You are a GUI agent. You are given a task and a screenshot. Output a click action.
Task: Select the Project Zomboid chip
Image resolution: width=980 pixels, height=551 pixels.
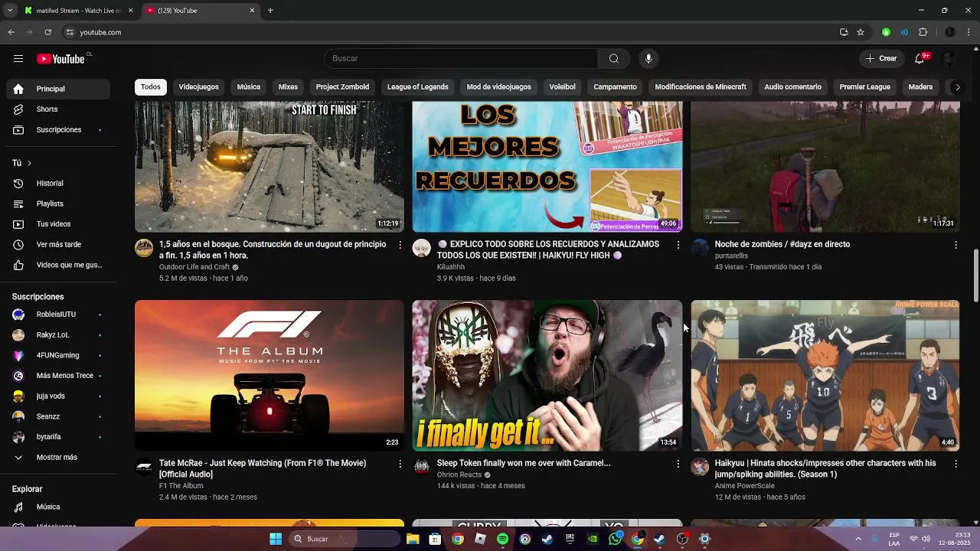(x=342, y=87)
